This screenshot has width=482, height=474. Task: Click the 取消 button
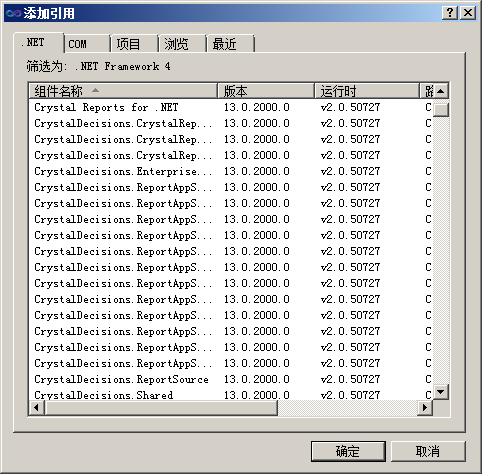pos(428,452)
